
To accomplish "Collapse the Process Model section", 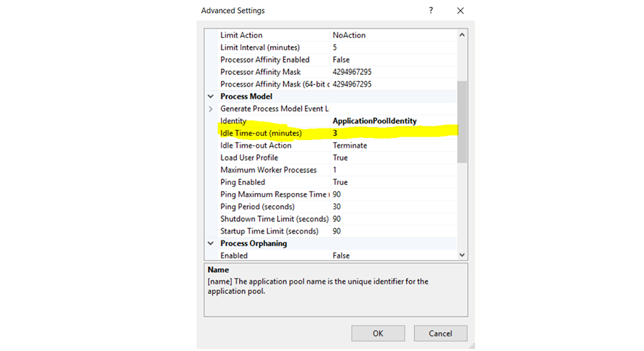I will click(211, 97).
